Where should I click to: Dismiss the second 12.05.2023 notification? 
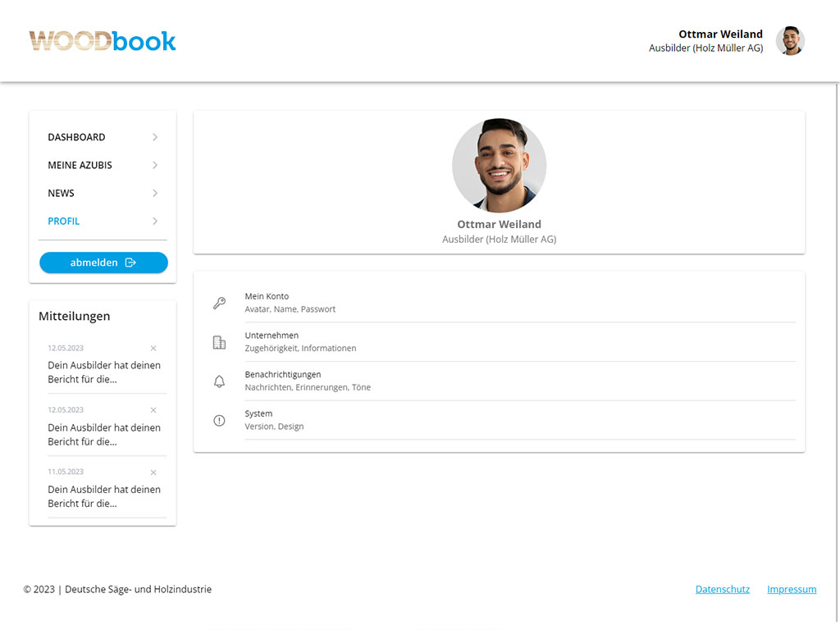[153, 410]
